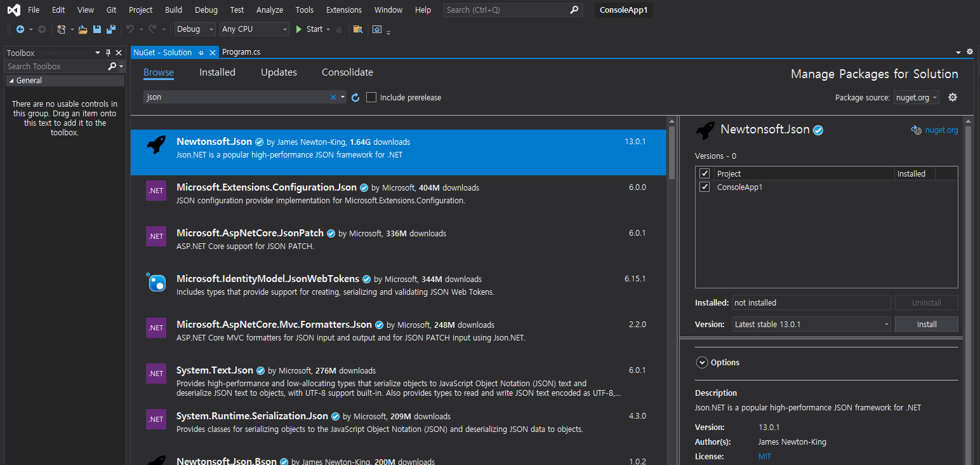
Task: Select the Microsoft.AspNetCore.JsonPatch package
Action: 399,244
